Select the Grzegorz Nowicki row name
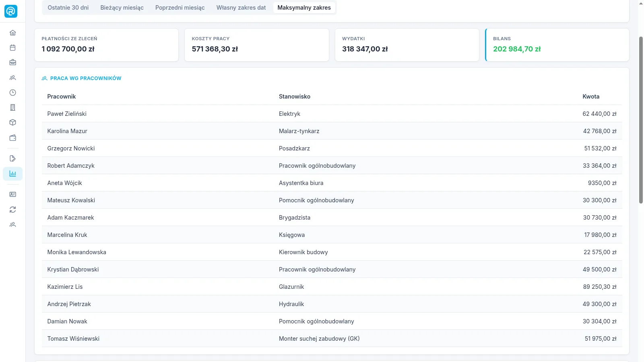This screenshot has width=644, height=362. pyautogui.click(x=71, y=148)
